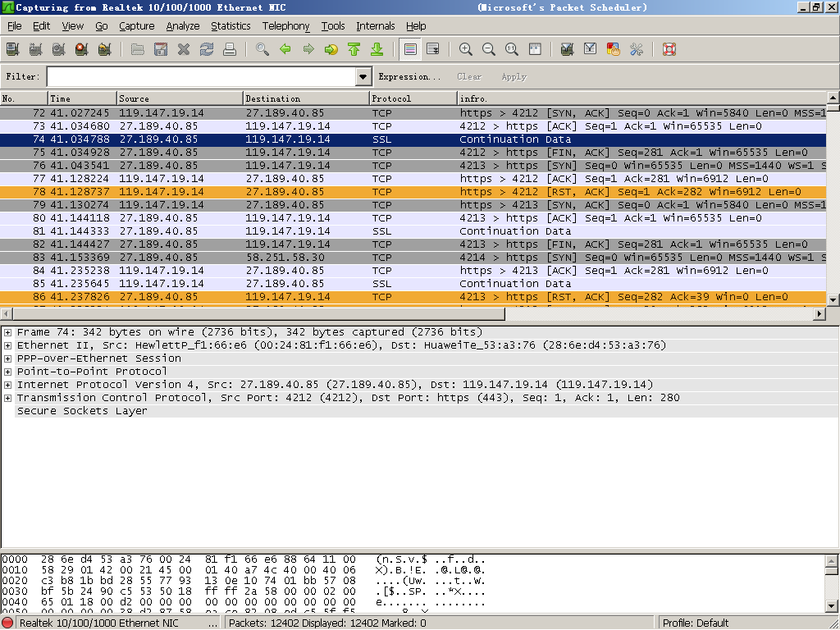The width and height of the screenshot is (840, 630).
Task: Open a capture file icon
Action: point(137,49)
